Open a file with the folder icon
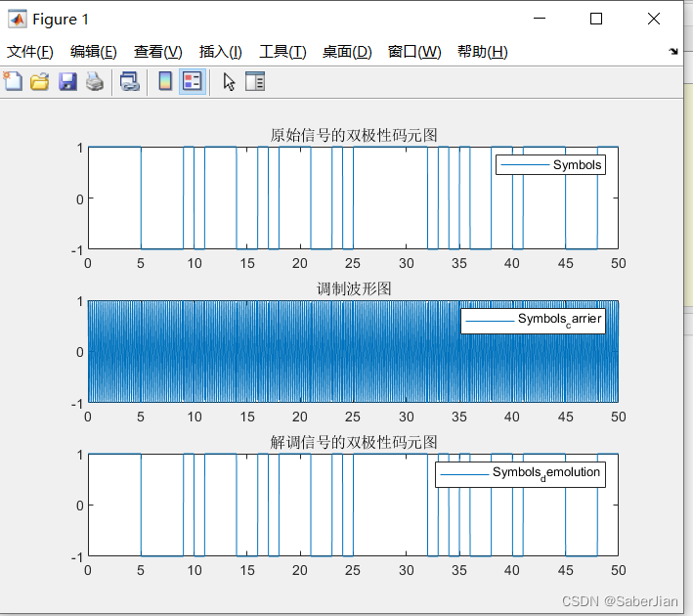The height and width of the screenshot is (616, 693). (40, 82)
